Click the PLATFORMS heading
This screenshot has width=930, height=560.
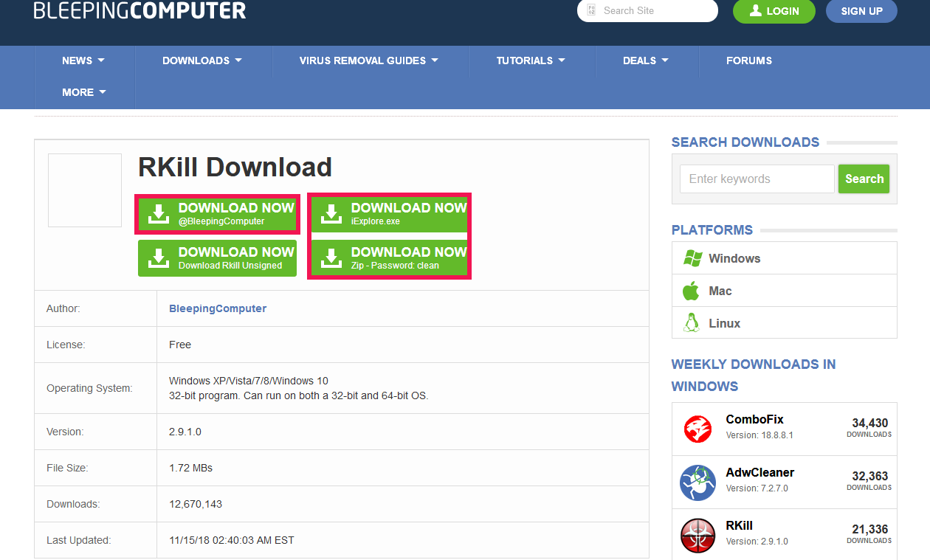coord(712,230)
